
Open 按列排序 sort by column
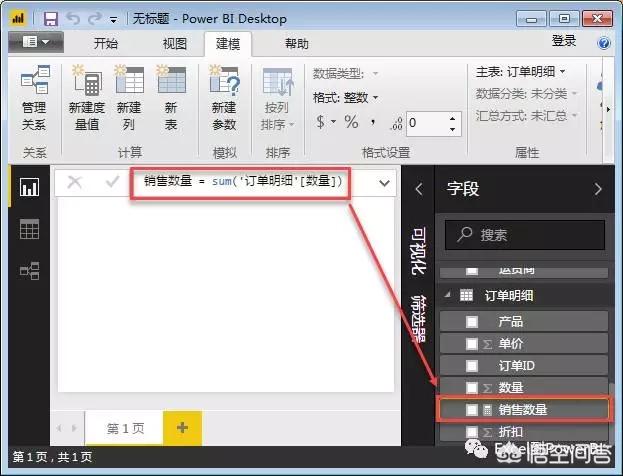click(278, 99)
